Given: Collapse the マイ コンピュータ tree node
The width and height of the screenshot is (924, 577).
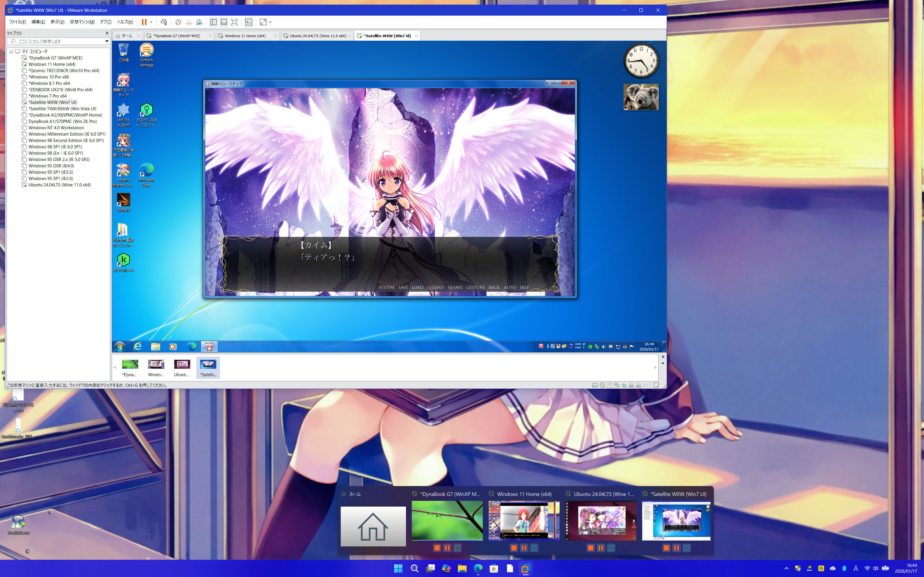Looking at the screenshot, I should [x=11, y=52].
